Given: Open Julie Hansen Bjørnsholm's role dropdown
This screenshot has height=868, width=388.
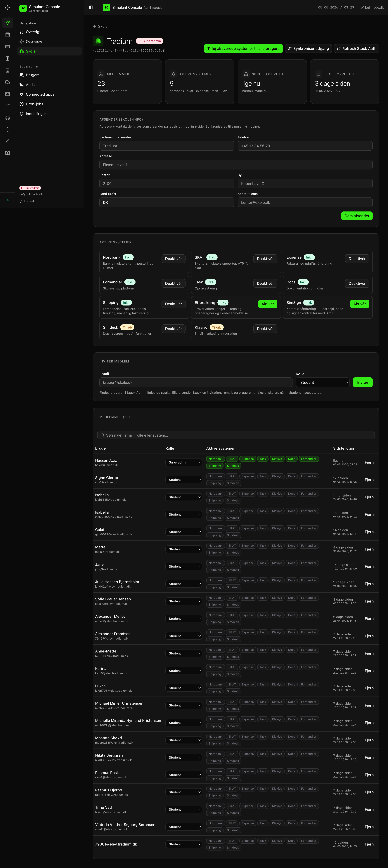Looking at the screenshot, I should tap(184, 584).
